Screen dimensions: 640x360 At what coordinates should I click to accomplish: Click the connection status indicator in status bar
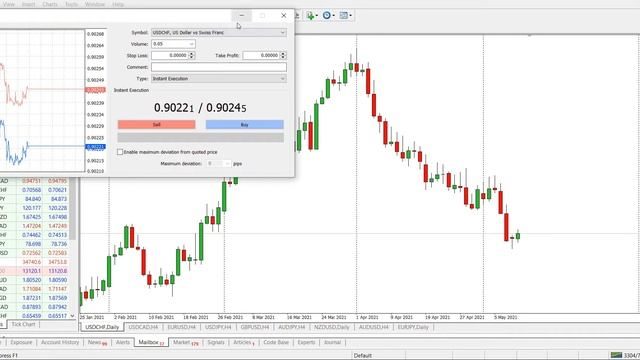(x=625, y=356)
